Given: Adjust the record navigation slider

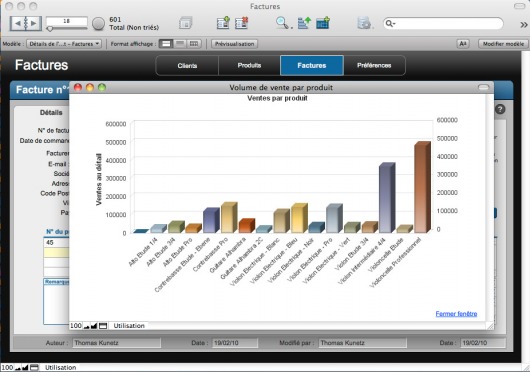Looking at the screenshot, I should (50, 29).
